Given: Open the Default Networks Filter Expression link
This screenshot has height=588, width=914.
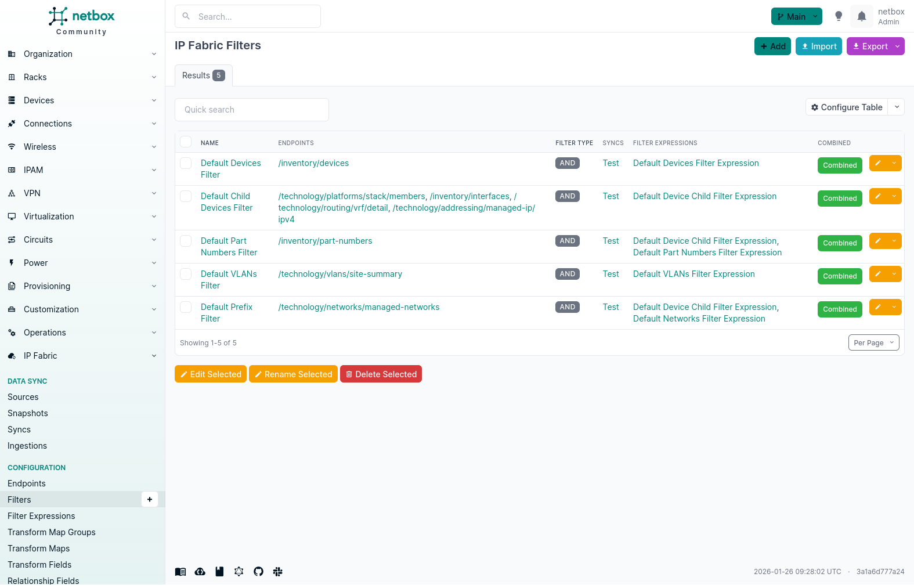Looking at the screenshot, I should click(699, 319).
